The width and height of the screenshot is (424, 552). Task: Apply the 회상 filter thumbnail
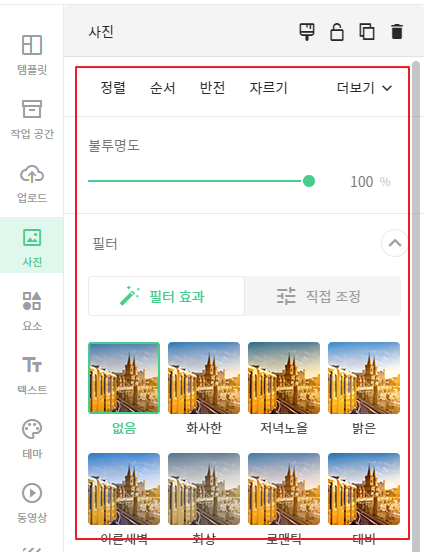pyautogui.click(x=204, y=489)
